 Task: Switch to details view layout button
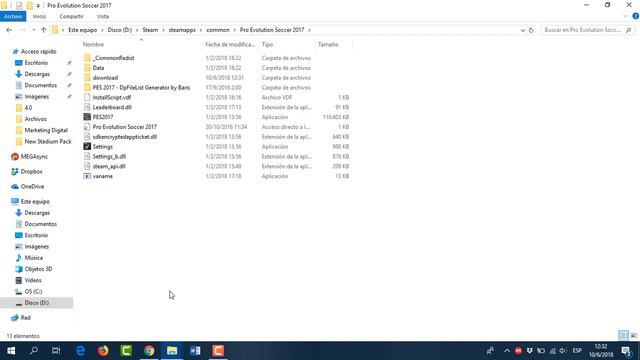[x=623, y=336]
